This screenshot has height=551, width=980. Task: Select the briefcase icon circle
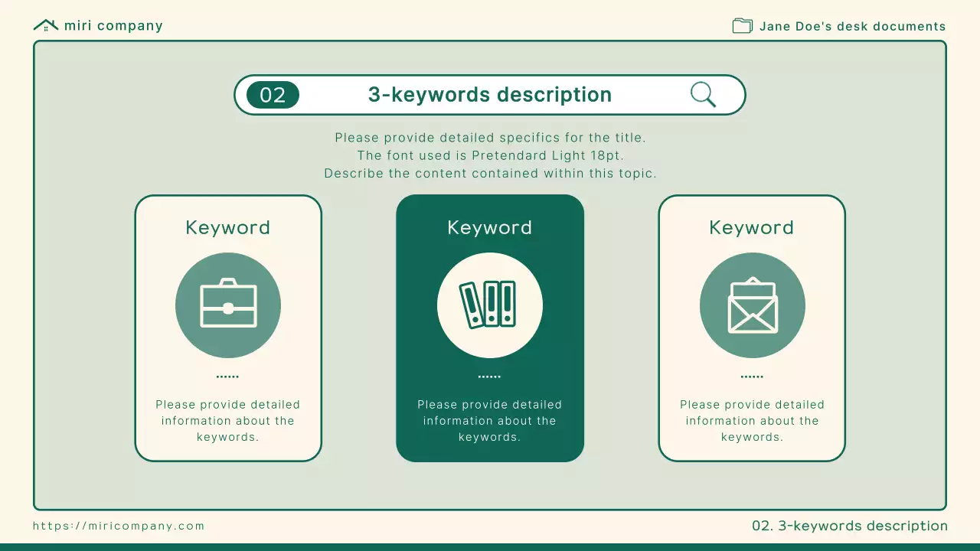point(228,305)
